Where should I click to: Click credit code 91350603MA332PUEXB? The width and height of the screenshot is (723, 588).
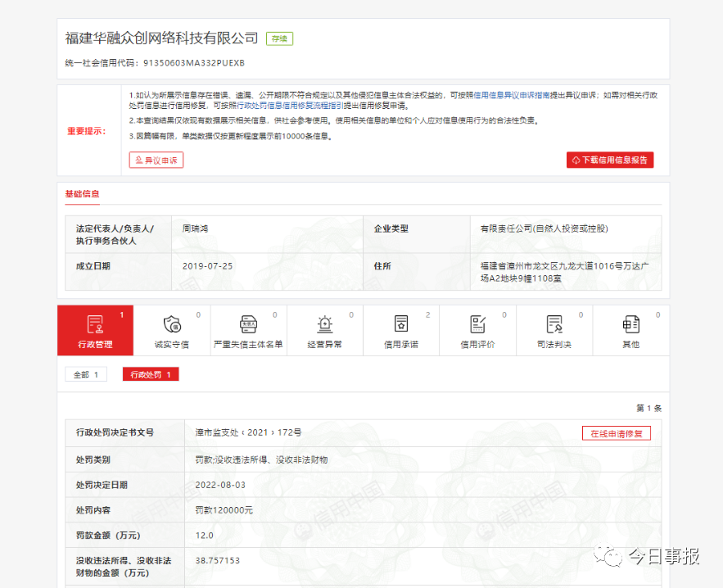194,63
